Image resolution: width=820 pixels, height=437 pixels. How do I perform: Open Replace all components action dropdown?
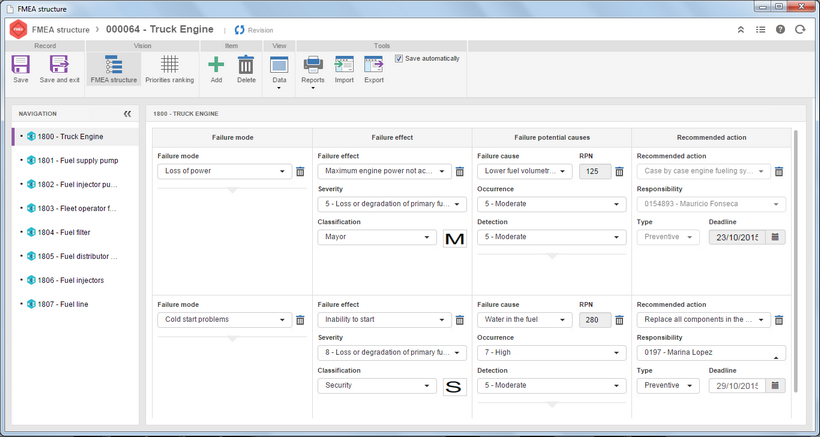pos(703,319)
